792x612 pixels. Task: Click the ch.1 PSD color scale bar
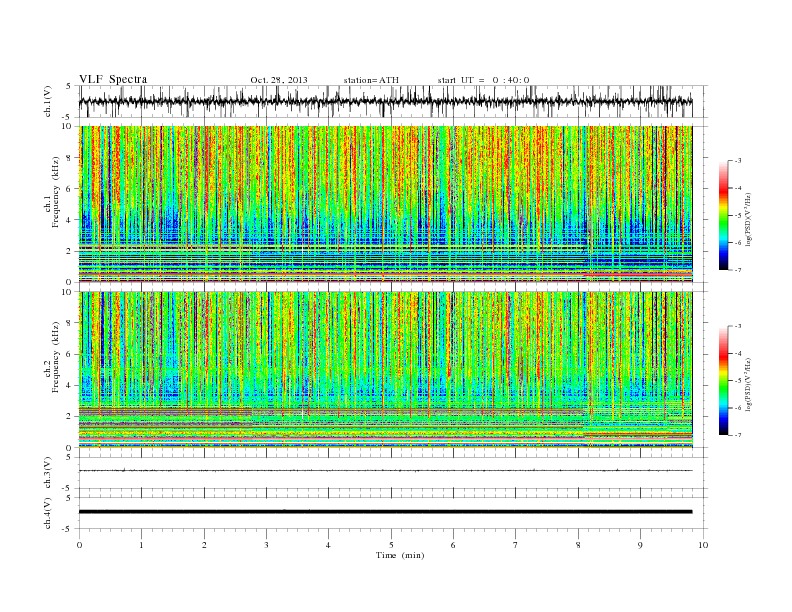[724, 215]
